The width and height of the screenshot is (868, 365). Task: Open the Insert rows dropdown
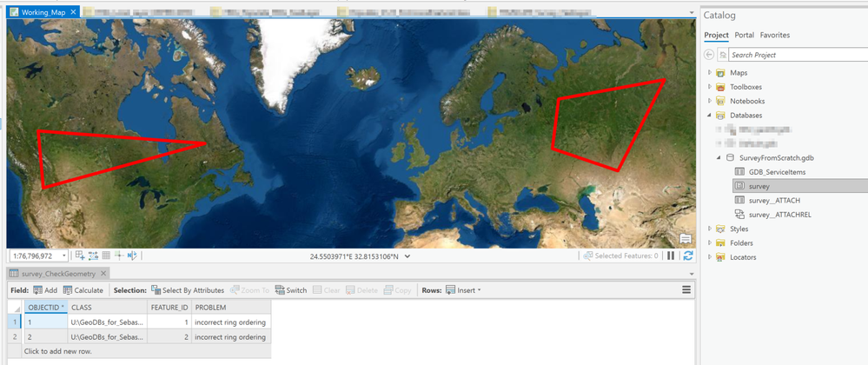click(x=464, y=290)
